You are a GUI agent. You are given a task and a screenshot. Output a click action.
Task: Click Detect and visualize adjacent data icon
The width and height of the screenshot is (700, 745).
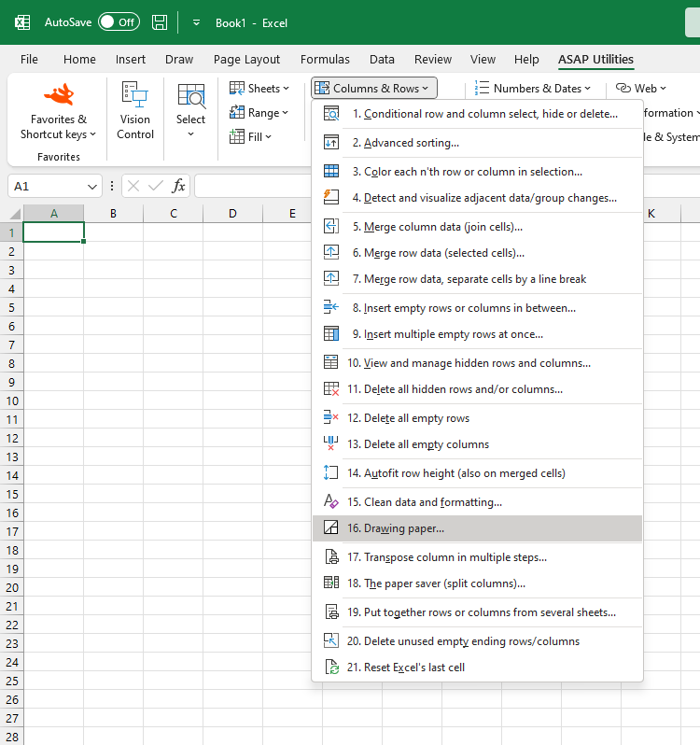click(x=331, y=198)
